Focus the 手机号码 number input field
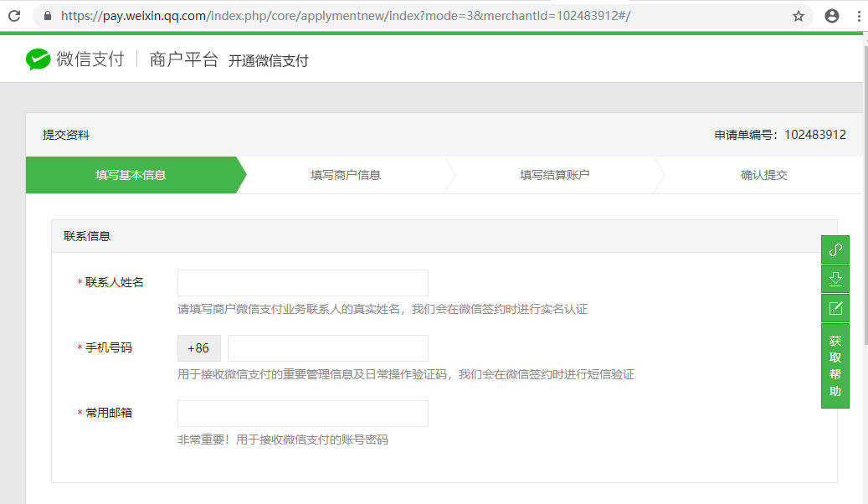 (328, 348)
